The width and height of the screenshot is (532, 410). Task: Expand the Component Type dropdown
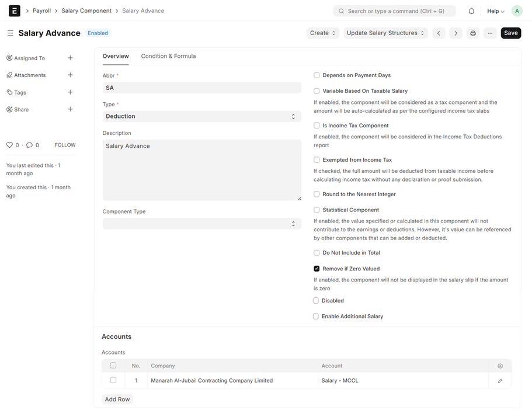201,224
